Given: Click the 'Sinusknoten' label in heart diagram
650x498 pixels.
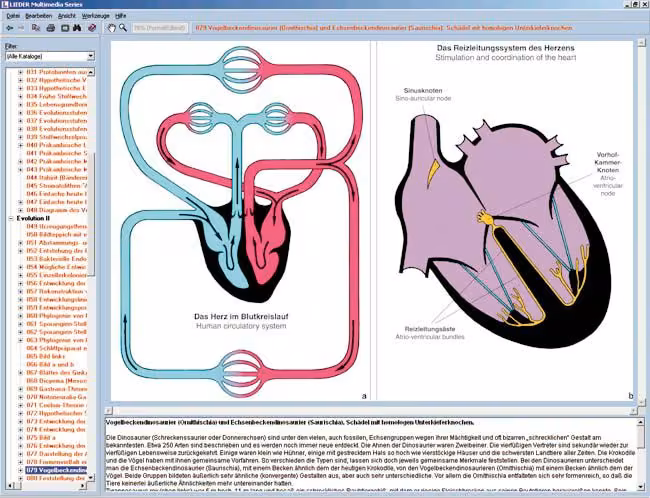Looking at the screenshot, I should coord(423,90).
